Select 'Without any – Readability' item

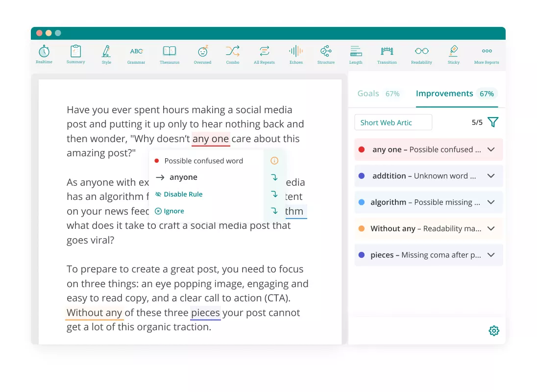pos(428,229)
